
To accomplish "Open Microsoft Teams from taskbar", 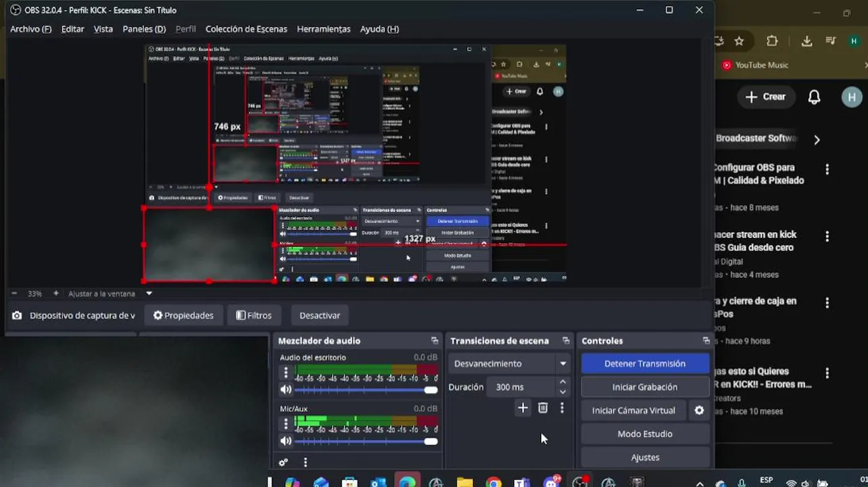I will (x=522, y=482).
